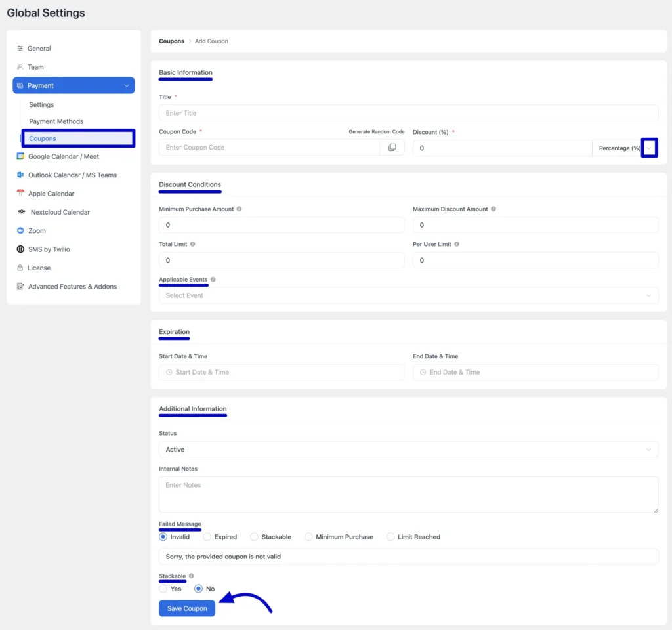Click the General settings icon in sidebar

coord(22,48)
